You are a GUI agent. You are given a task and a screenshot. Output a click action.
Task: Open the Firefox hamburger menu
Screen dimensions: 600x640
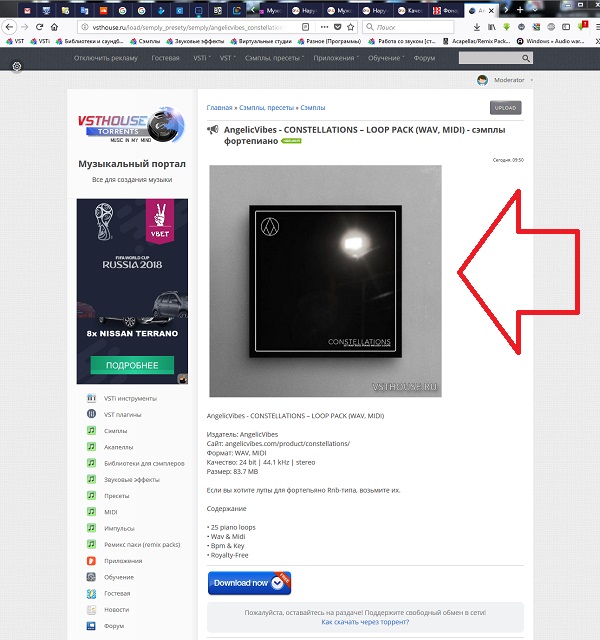[597, 27]
